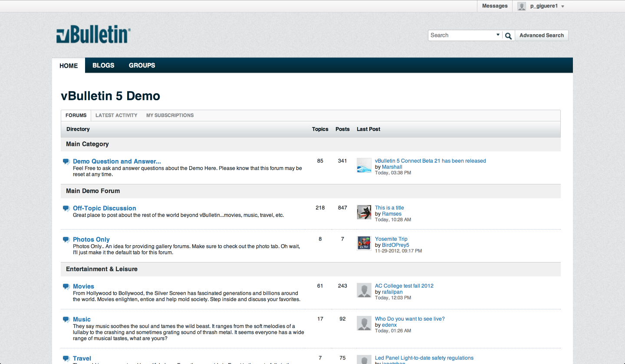The width and height of the screenshot is (625, 364).
Task: Open the BLOGS navigation tab
Action: click(x=103, y=66)
